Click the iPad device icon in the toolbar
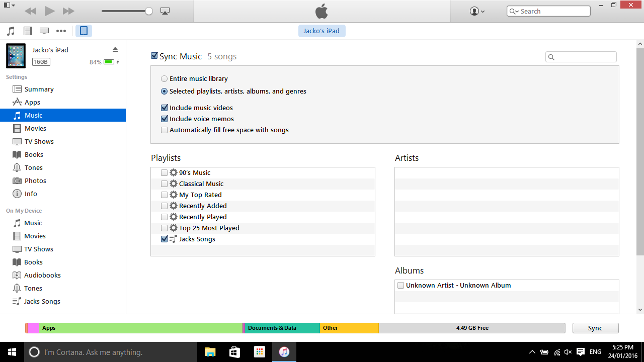 (x=84, y=31)
